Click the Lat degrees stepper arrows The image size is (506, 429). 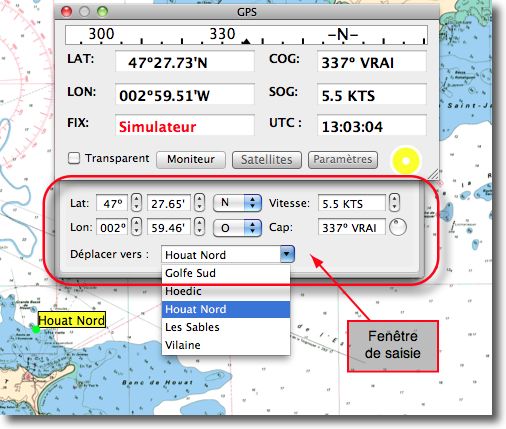pos(136,203)
